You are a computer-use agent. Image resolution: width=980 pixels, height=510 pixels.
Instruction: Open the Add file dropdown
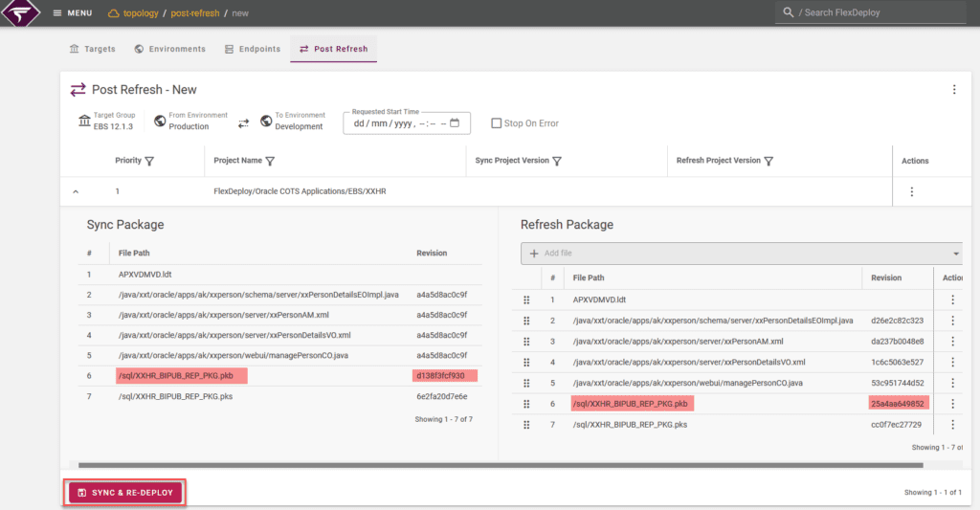pyautogui.click(x=956, y=254)
